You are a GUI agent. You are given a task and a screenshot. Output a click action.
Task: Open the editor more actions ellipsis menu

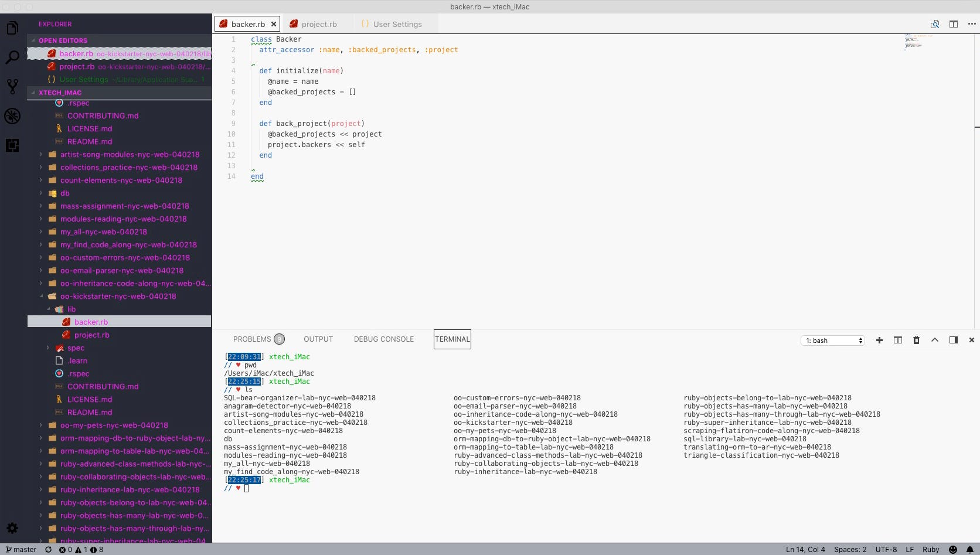pyautogui.click(x=971, y=24)
